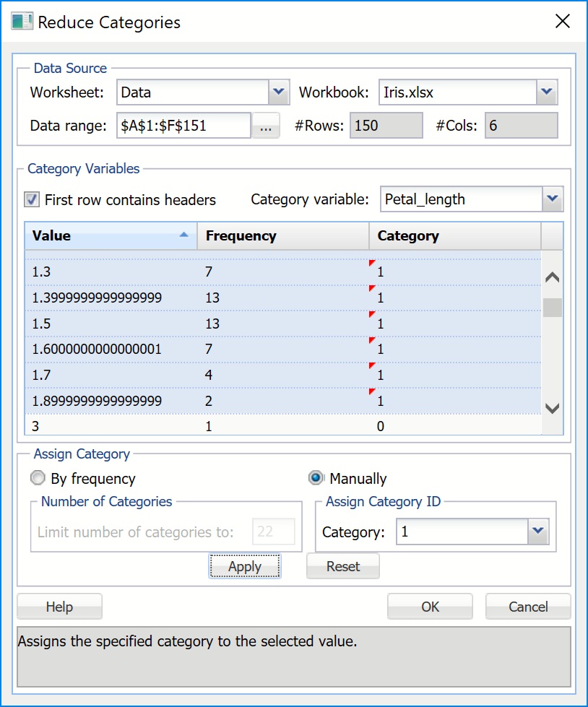588x707 pixels.
Task: Select the By frequency radio option
Action: tap(38, 478)
